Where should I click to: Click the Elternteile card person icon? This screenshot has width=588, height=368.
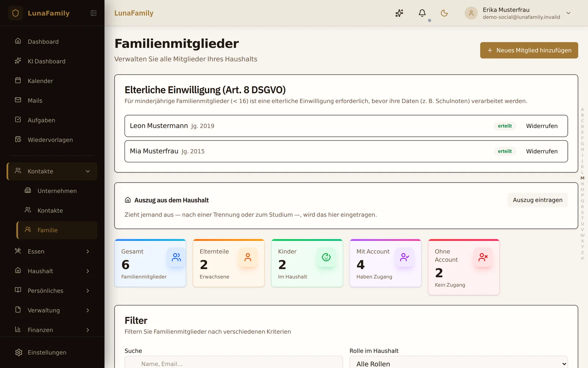click(x=248, y=257)
